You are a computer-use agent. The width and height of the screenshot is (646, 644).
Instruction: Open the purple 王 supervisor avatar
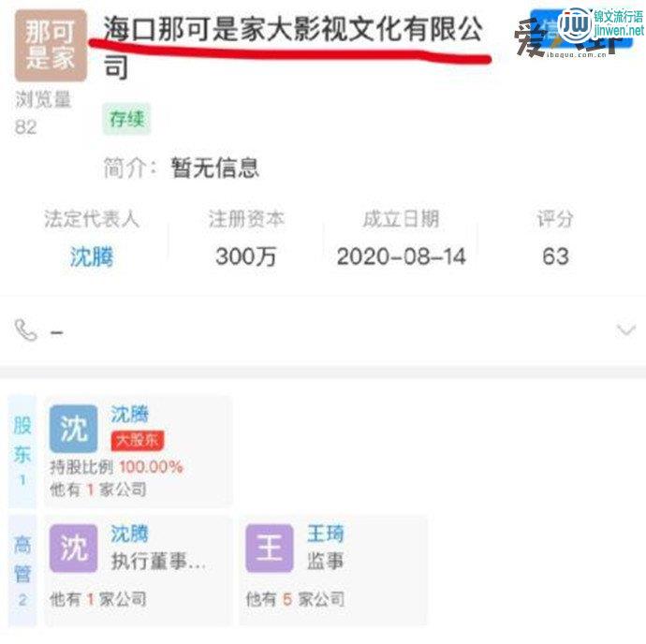(x=270, y=549)
